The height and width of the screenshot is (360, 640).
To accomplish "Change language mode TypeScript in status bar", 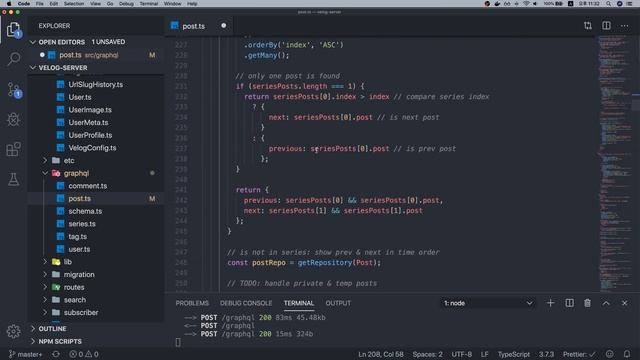I will (513, 354).
